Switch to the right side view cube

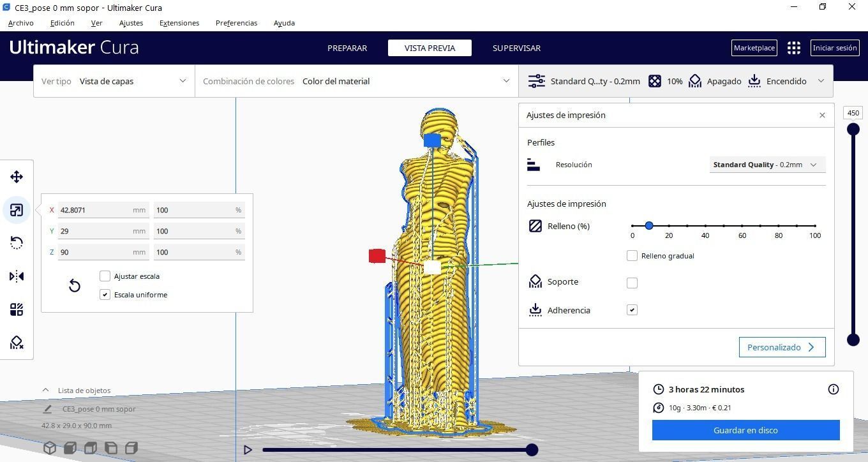coord(131,448)
